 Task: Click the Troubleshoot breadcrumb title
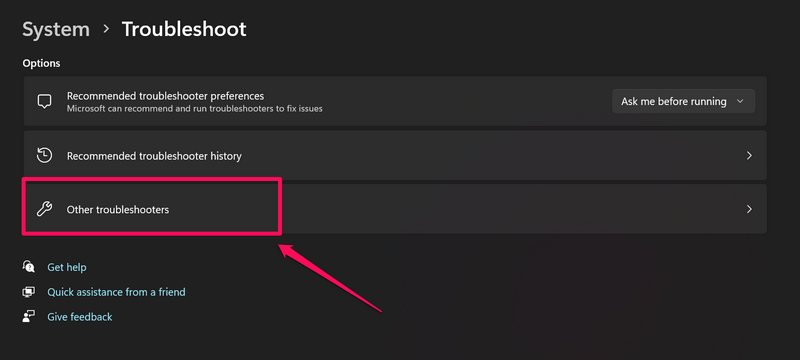click(184, 30)
